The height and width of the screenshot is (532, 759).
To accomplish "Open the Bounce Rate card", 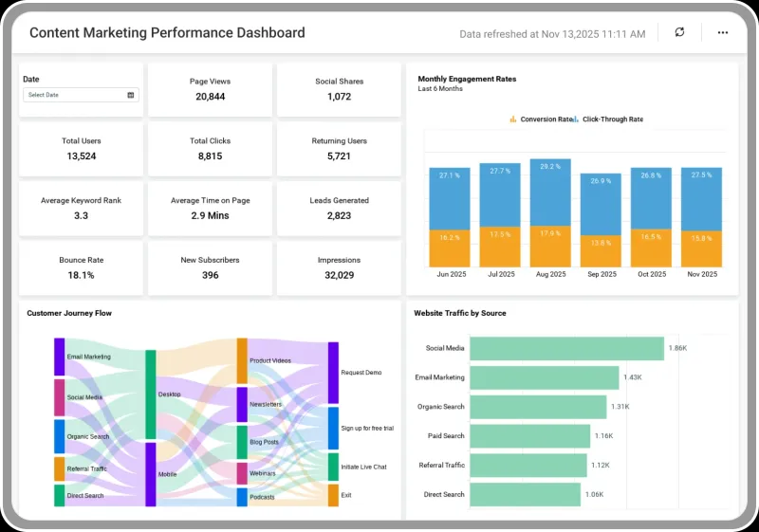I will click(x=81, y=268).
